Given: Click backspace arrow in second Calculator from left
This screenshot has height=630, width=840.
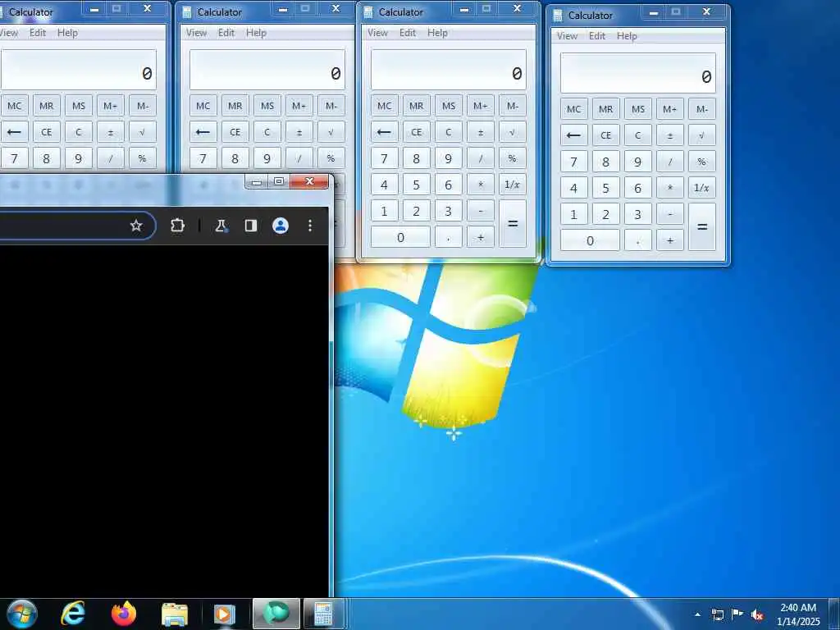Looking at the screenshot, I should pyautogui.click(x=203, y=132).
